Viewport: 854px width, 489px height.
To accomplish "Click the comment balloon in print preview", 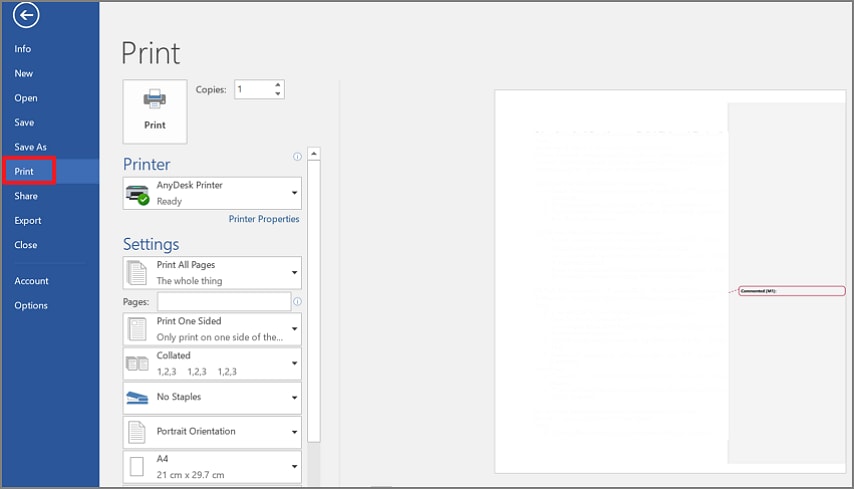I will 791,291.
